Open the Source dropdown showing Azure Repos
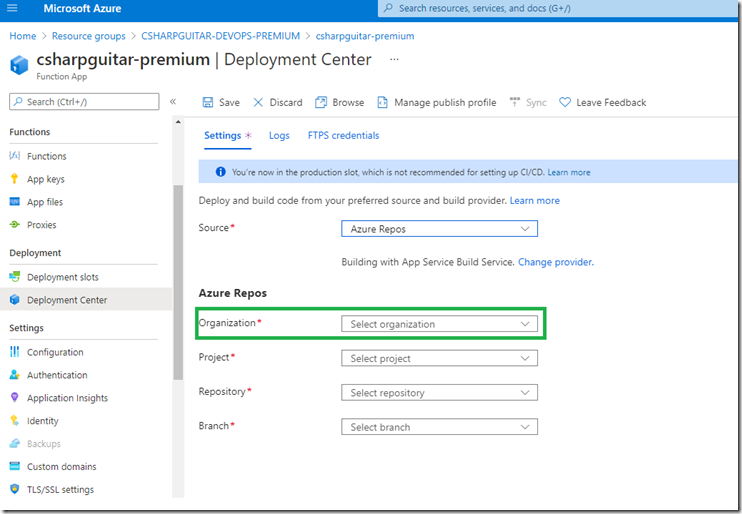 [x=439, y=229]
